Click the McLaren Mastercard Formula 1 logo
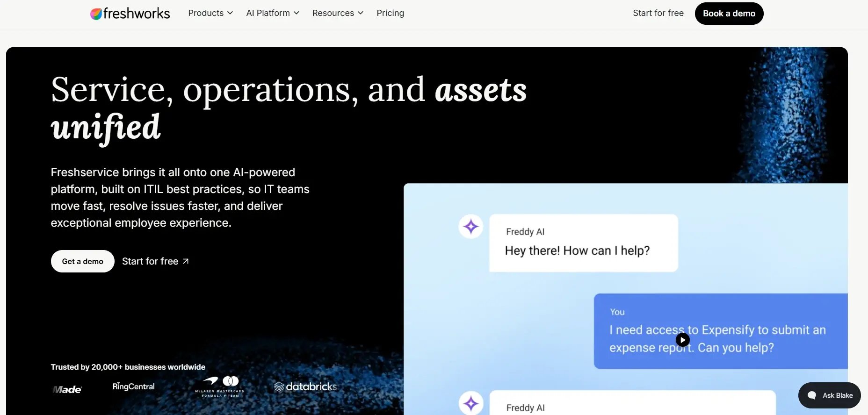 tap(219, 387)
